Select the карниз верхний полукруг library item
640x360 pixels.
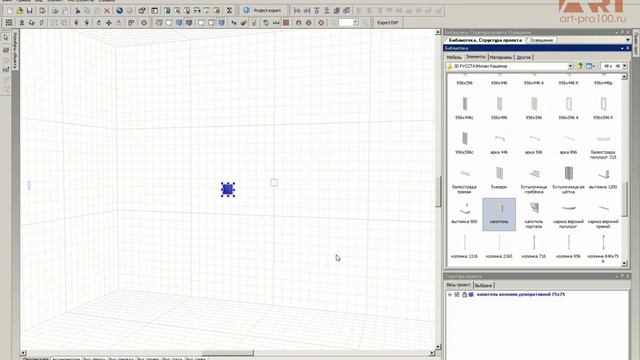click(x=569, y=215)
